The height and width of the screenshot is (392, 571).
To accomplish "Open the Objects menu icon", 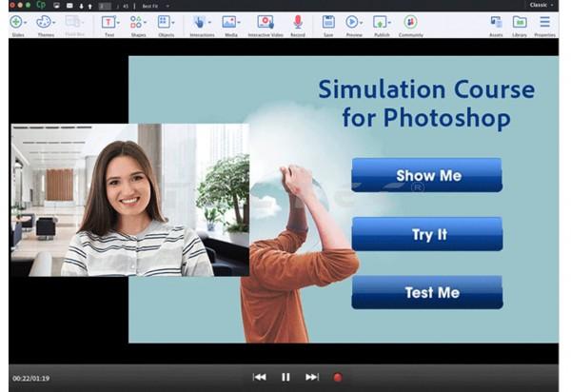I will pyautogui.click(x=164, y=22).
